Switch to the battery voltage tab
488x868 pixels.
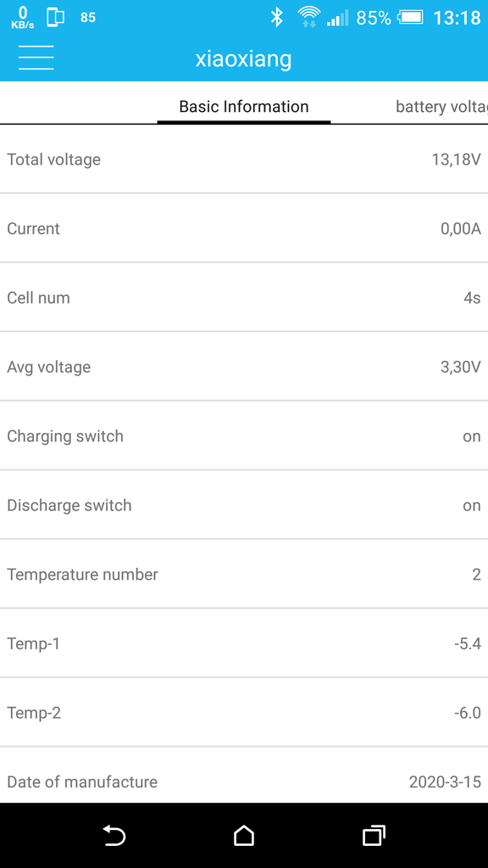[x=441, y=106]
